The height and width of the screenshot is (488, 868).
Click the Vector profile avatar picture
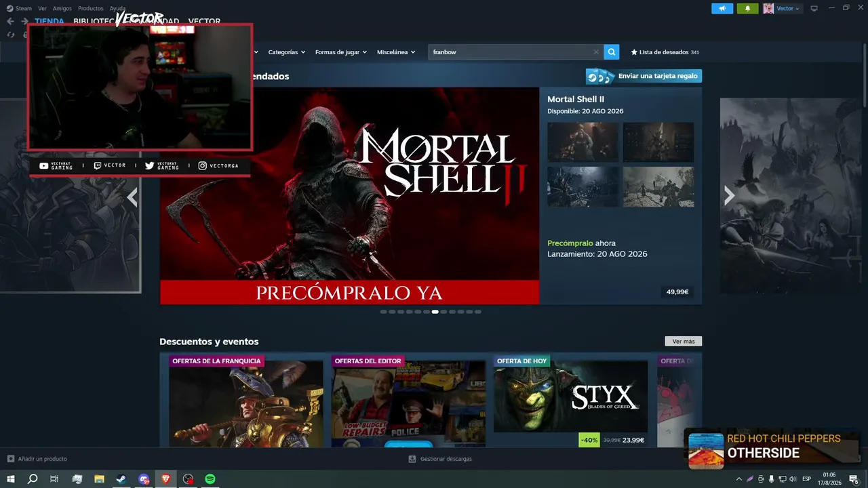coord(768,8)
